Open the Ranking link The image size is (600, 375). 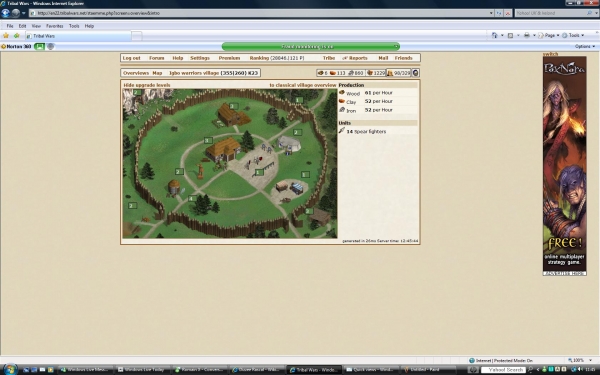point(259,58)
